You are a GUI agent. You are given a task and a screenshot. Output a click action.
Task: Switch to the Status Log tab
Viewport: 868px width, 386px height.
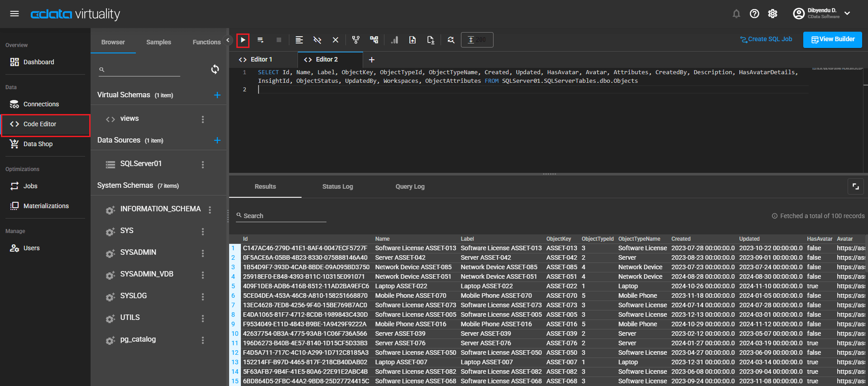pos(337,186)
